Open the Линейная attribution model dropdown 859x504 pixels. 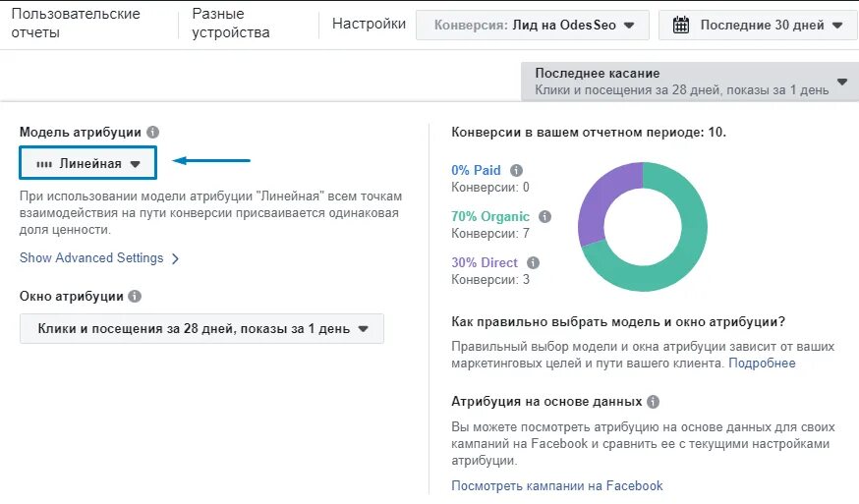(88, 163)
